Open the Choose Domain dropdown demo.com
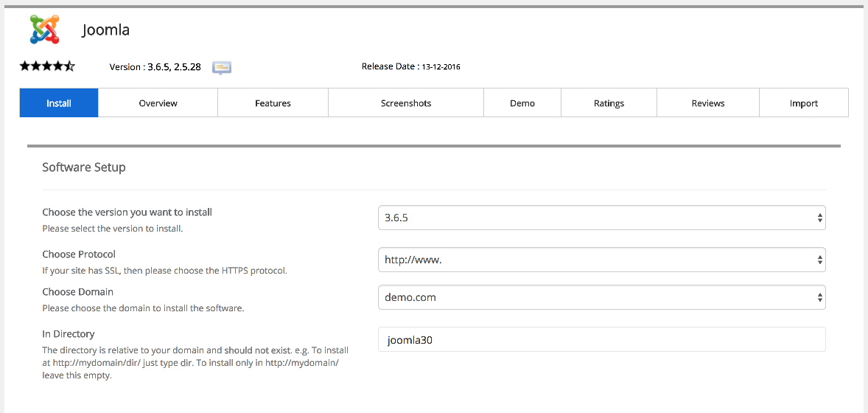Screen dimensions: 868x413 [x=602, y=297]
